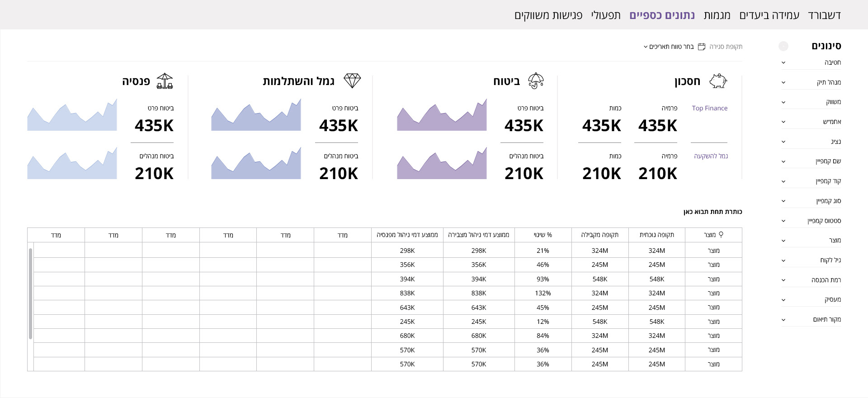
Task: Switch to the דשבורד tab
Action: coord(824,15)
